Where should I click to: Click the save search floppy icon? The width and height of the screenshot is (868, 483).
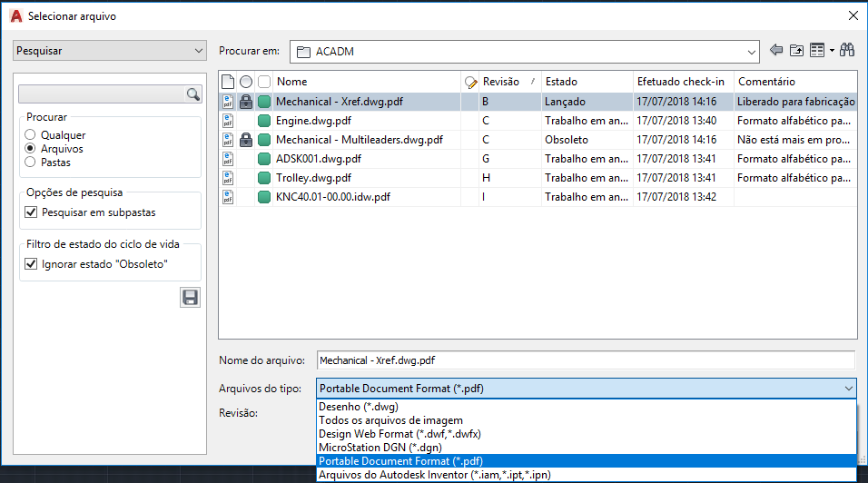pyautogui.click(x=190, y=298)
